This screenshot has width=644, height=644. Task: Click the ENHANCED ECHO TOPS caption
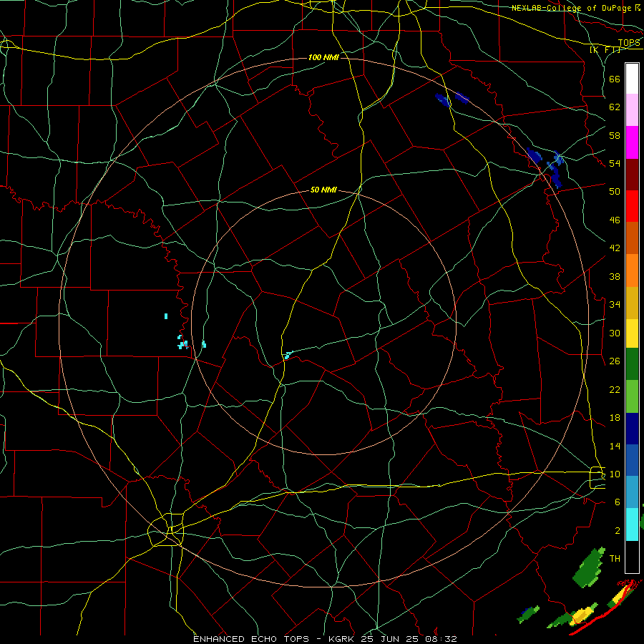click(251, 639)
